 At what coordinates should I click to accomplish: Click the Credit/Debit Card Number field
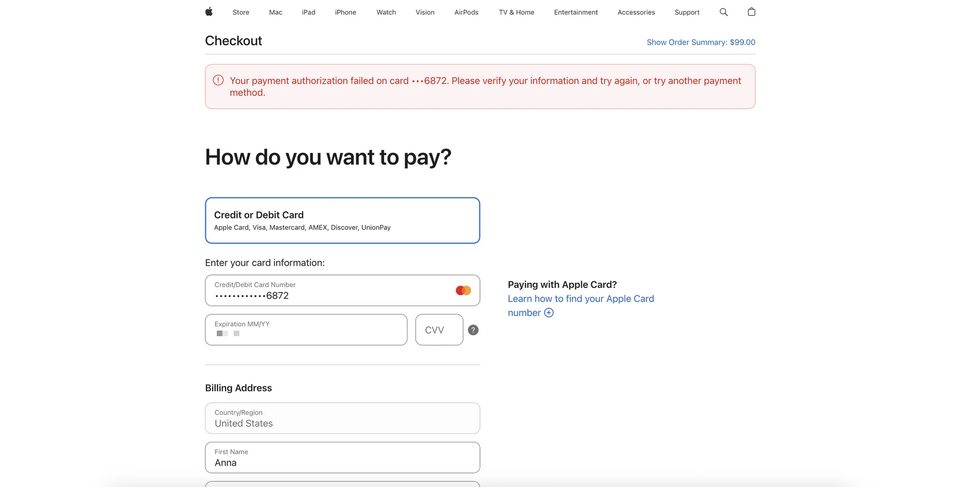tap(342, 290)
